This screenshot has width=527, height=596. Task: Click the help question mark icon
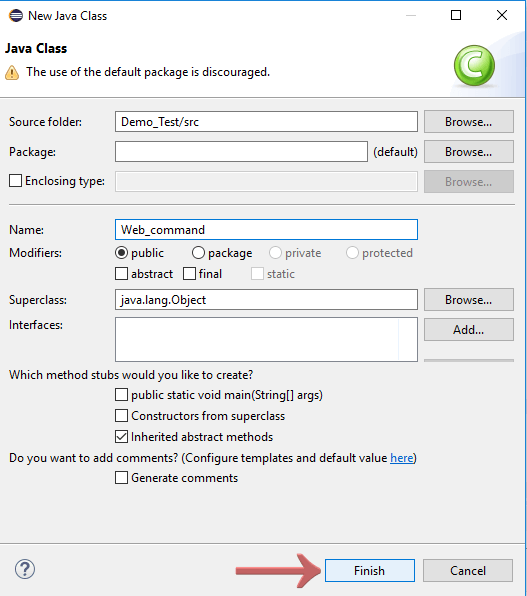[x=25, y=569]
